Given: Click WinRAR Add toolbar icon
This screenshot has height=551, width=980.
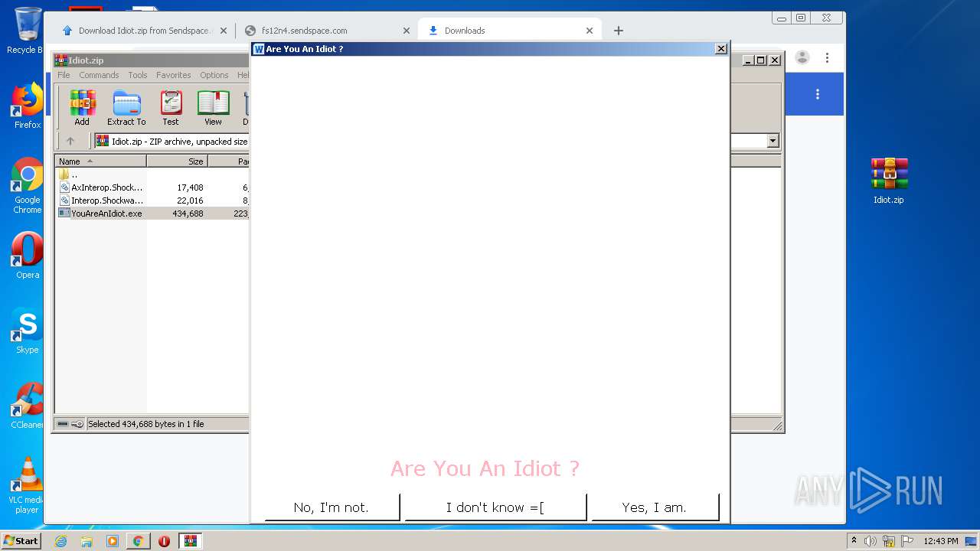Looking at the screenshot, I should [x=82, y=108].
